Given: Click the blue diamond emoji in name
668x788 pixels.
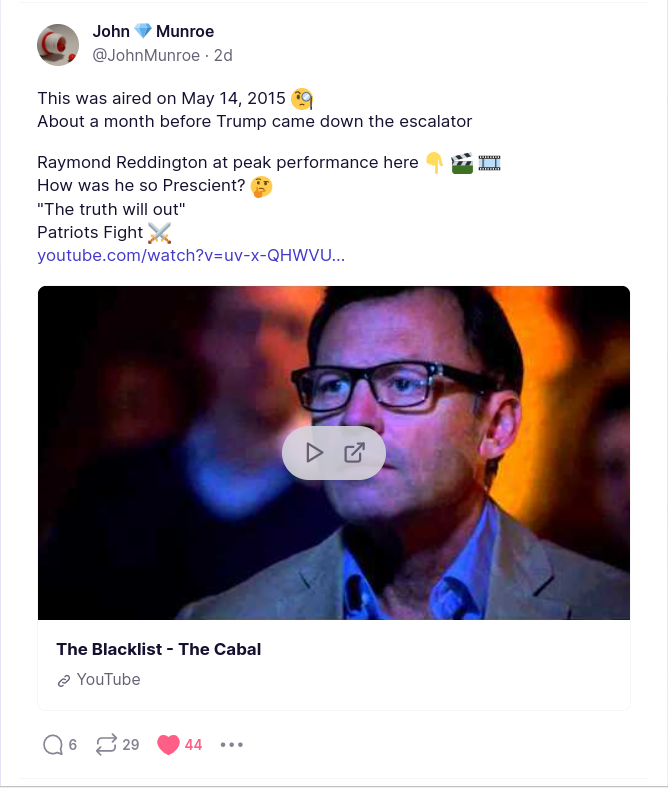Looking at the screenshot, I should tap(143, 32).
